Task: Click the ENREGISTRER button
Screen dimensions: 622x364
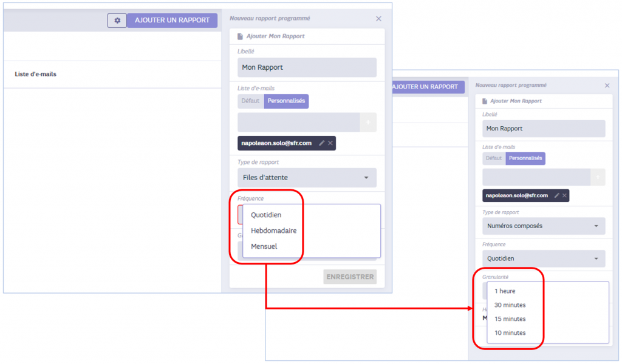Action: 350,277
